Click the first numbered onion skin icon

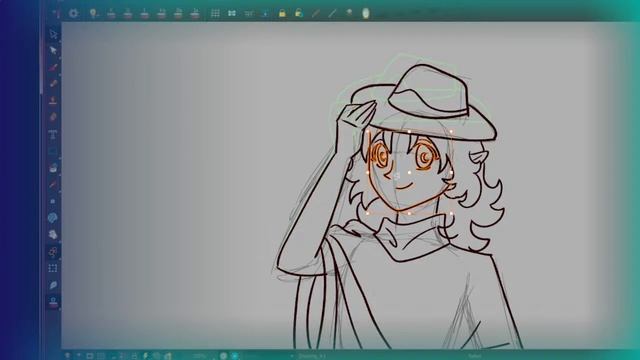(111, 13)
